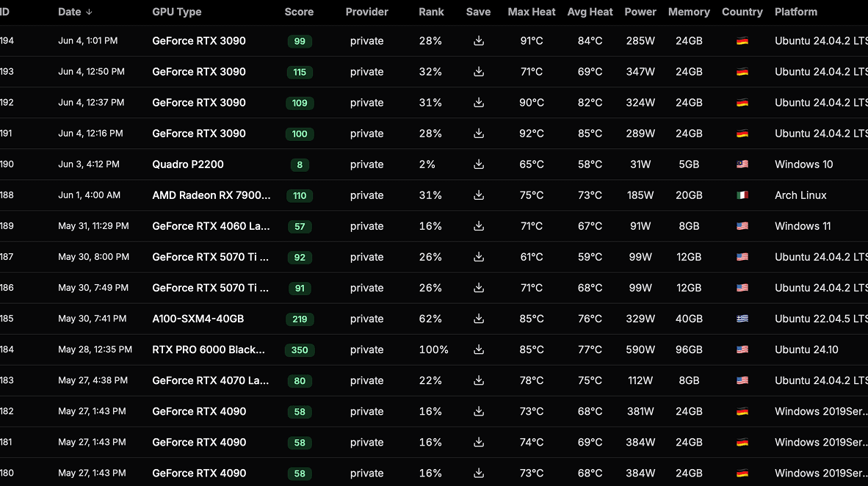Click the German flag on the top RTX 3090 row
Viewport: 868px width, 486px height.
click(742, 41)
